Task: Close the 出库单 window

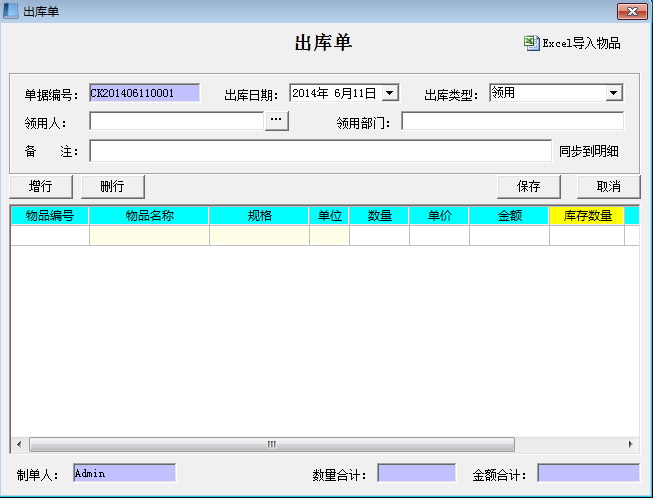Action: 632,11
